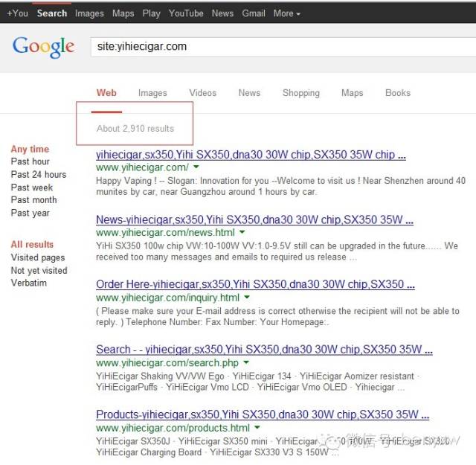Open the News-yihiecigar result title
The image size is (476, 465).
point(254,219)
